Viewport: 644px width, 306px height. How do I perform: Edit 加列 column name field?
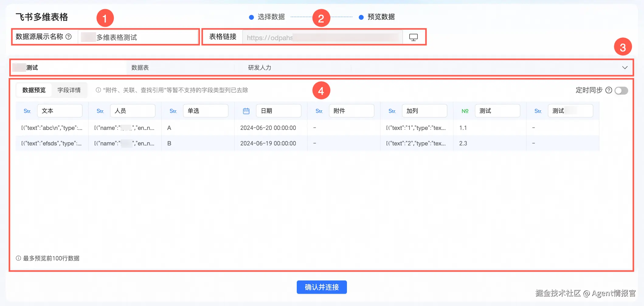click(x=424, y=111)
